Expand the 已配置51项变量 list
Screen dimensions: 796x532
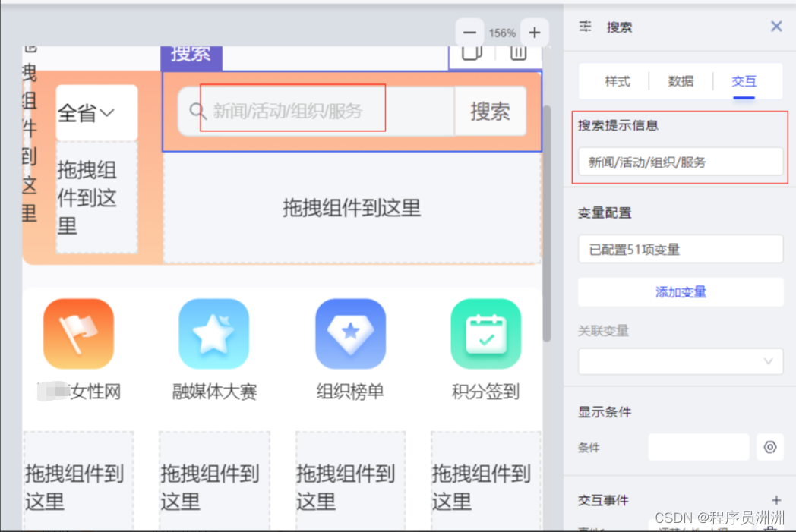[680, 249]
